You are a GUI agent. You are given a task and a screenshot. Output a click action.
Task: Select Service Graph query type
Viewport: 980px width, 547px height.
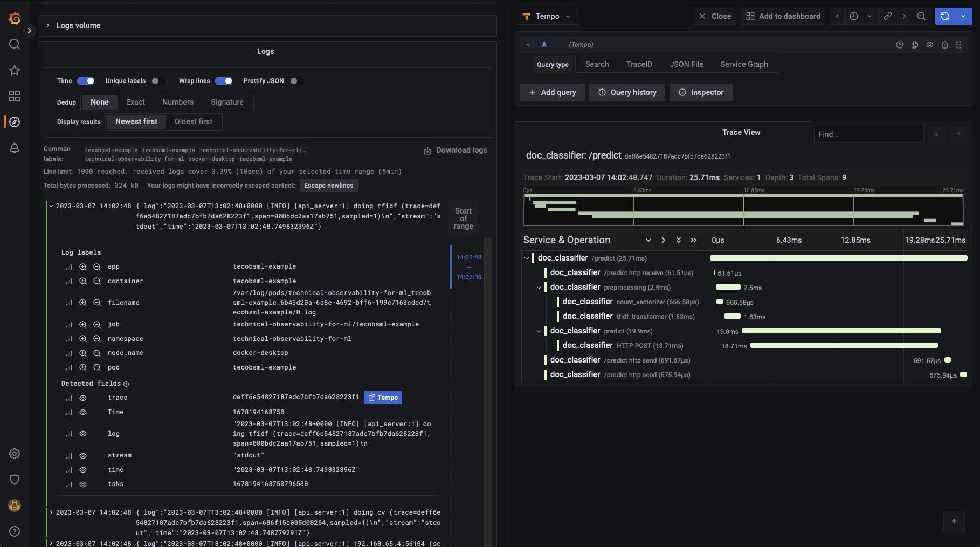click(744, 64)
